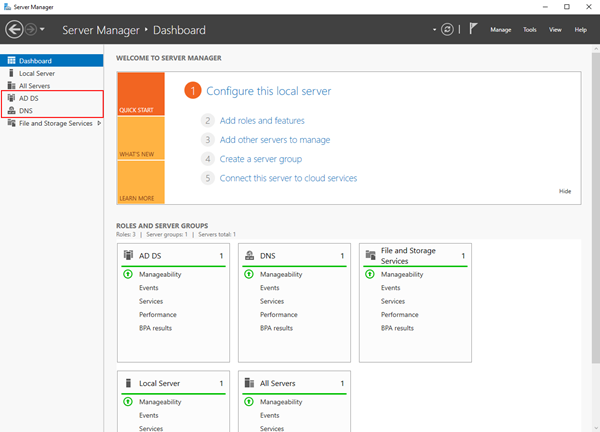Open the navigation history dropdown arrow
Viewport: 600px width, 432px height.
point(42,29)
